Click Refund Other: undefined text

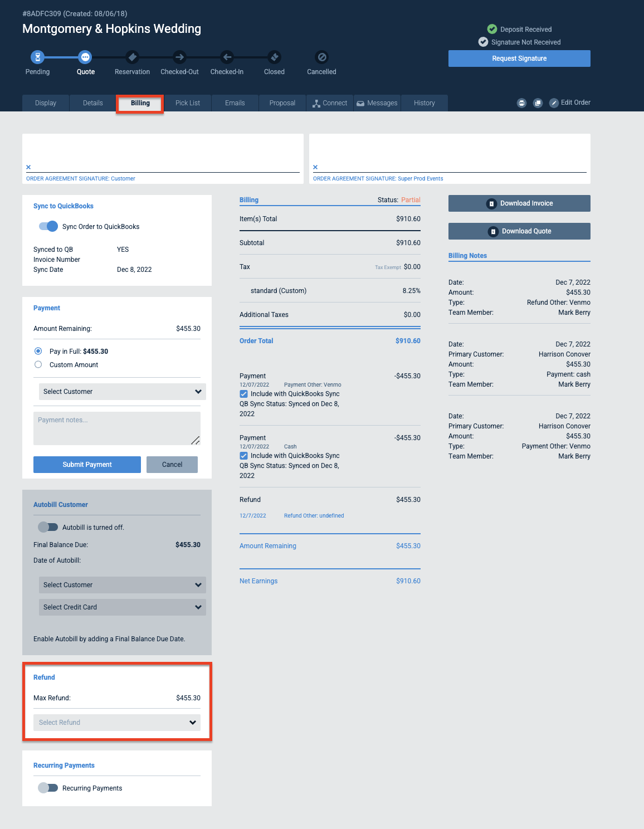click(x=314, y=516)
